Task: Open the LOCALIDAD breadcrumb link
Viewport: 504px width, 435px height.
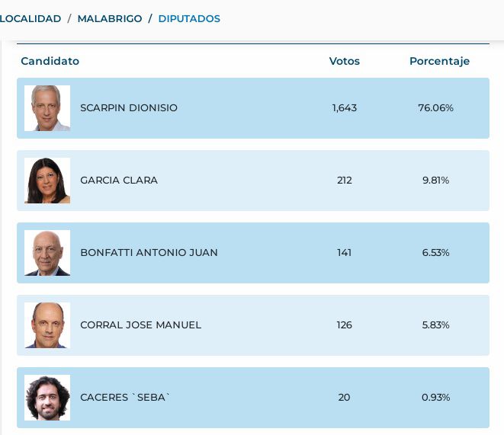Action: (30, 18)
